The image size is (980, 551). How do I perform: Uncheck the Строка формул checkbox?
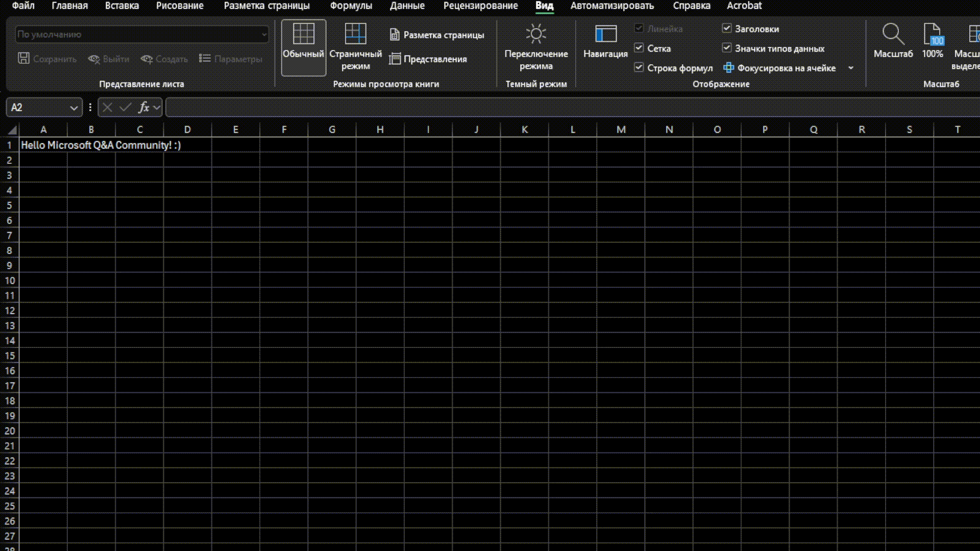point(639,67)
